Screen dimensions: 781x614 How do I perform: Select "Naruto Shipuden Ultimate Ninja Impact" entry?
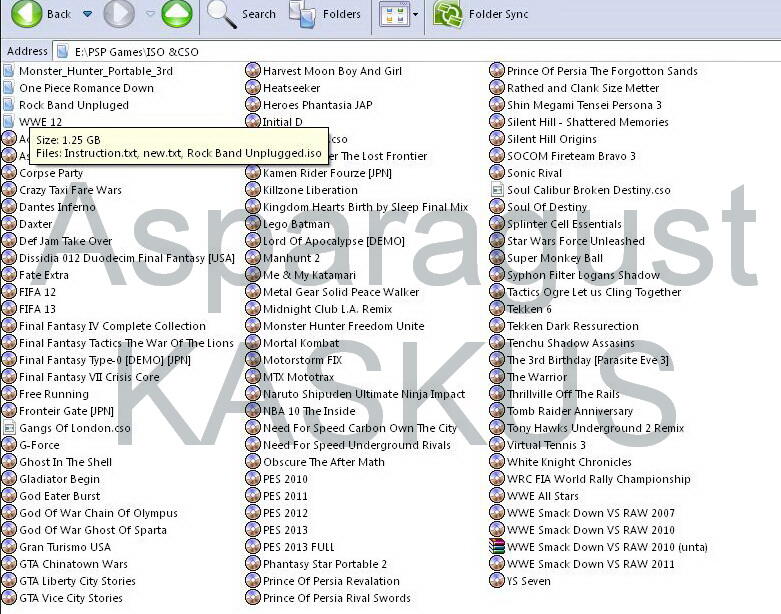[356, 394]
